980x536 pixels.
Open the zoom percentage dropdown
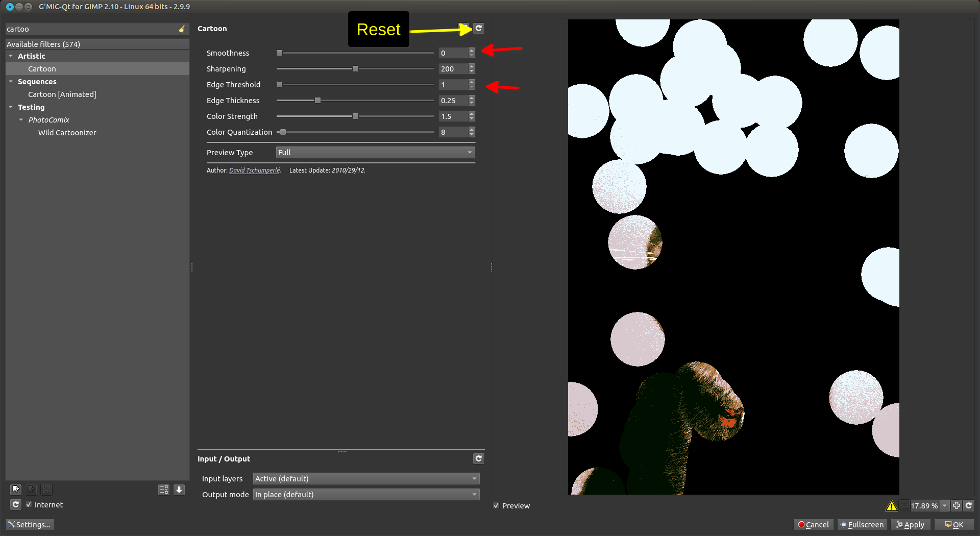coord(944,505)
